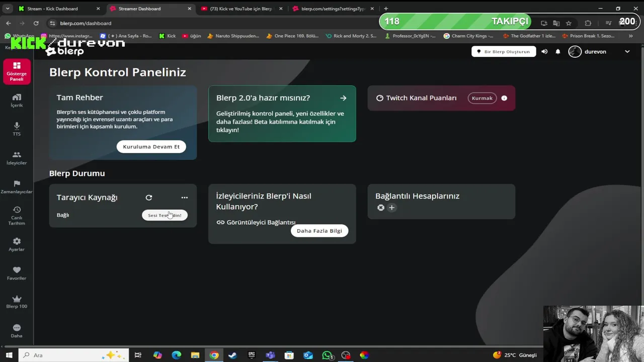This screenshot has height=362, width=644.
Task: Reload the page with the browser refresh button
Action: coord(36,23)
